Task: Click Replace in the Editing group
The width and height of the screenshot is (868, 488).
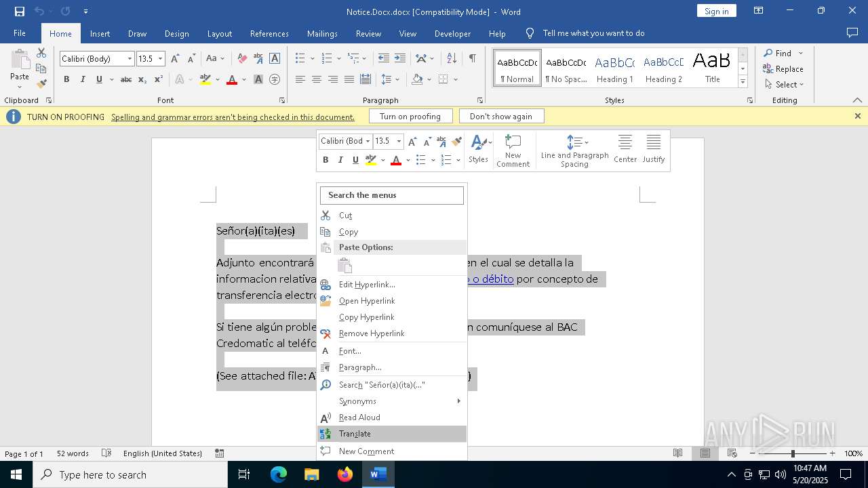Action: coord(783,68)
